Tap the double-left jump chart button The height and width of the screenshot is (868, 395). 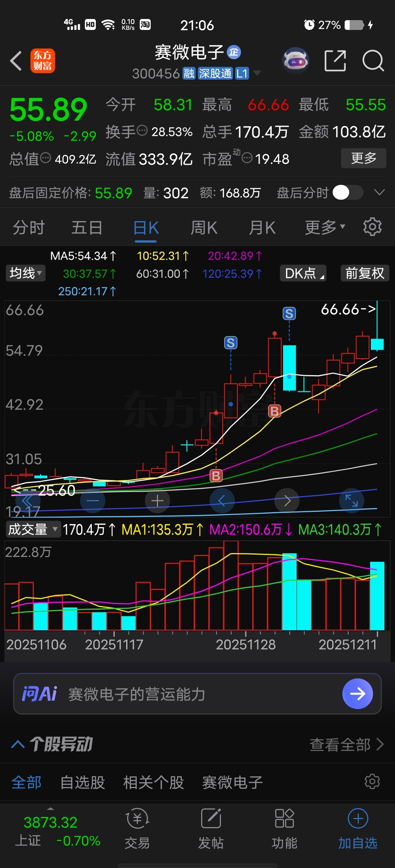(x=27, y=500)
